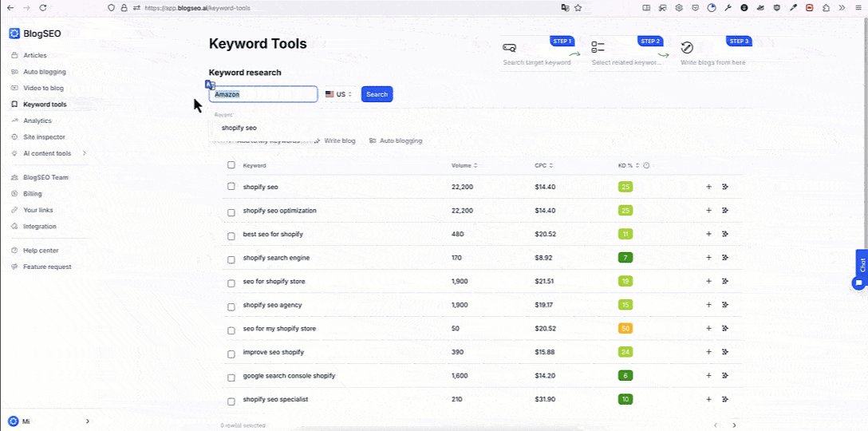
Task: Add 'shopify seo agency' with plus icon
Action: [x=708, y=305]
